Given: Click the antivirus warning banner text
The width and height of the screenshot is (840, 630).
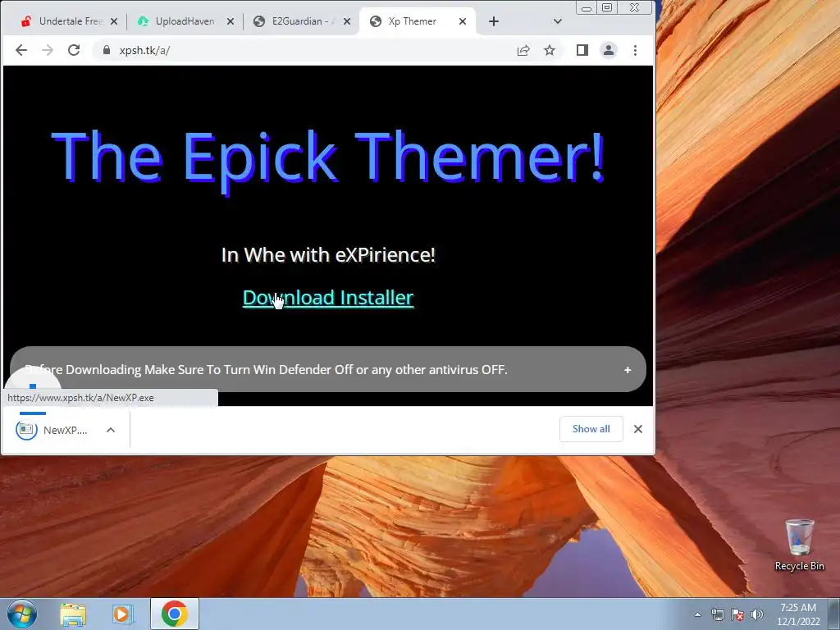Looking at the screenshot, I should (267, 370).
